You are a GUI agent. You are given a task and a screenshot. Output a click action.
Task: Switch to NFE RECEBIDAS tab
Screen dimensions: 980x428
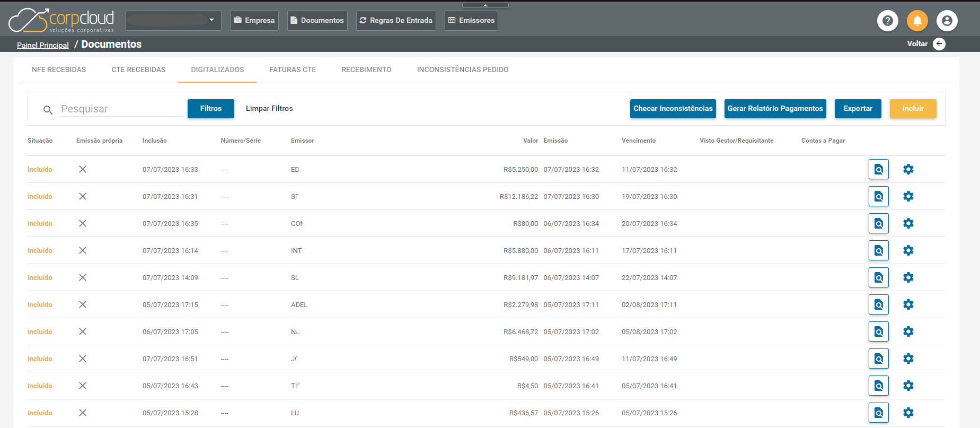(59, 69)
